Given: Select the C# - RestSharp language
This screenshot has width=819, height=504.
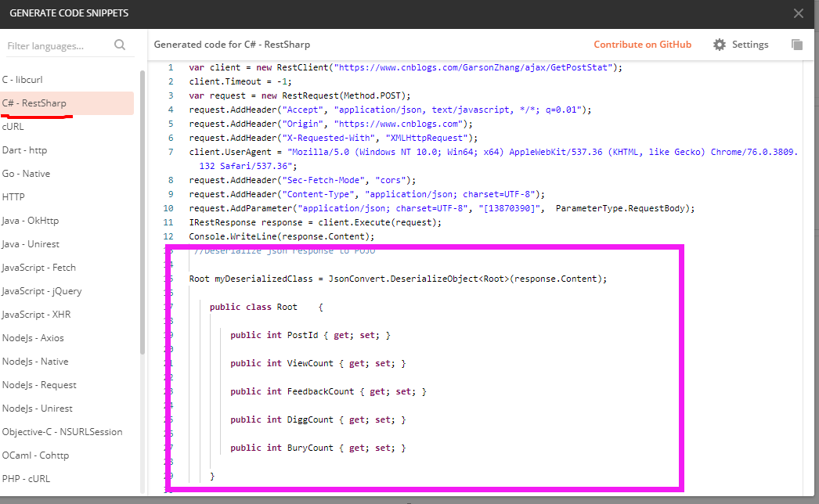Looking at the screenshot, I should point(67,103).
